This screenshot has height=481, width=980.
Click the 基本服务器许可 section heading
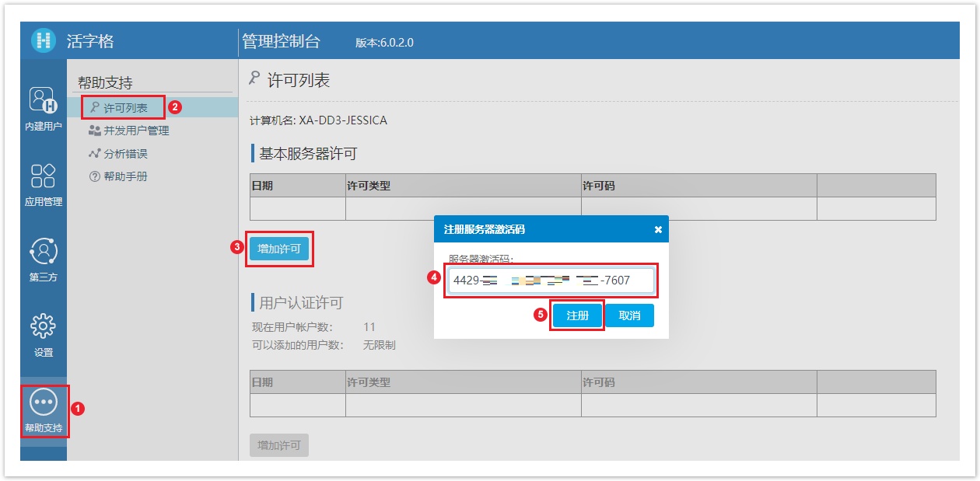[x=308, y=153]
